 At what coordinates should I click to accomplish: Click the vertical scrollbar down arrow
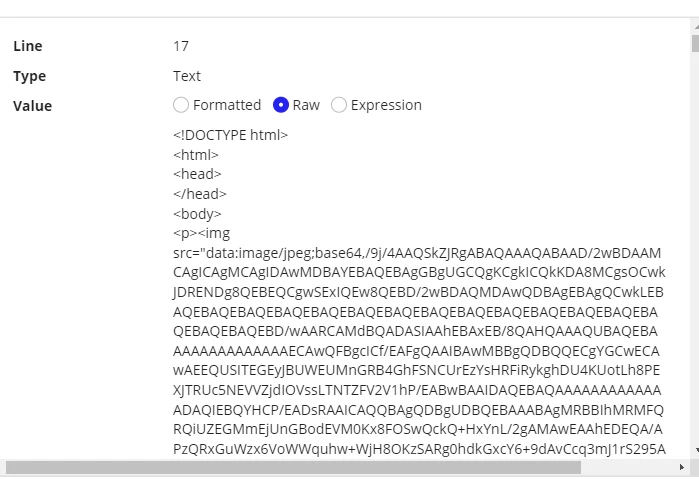tap(696, 450)
